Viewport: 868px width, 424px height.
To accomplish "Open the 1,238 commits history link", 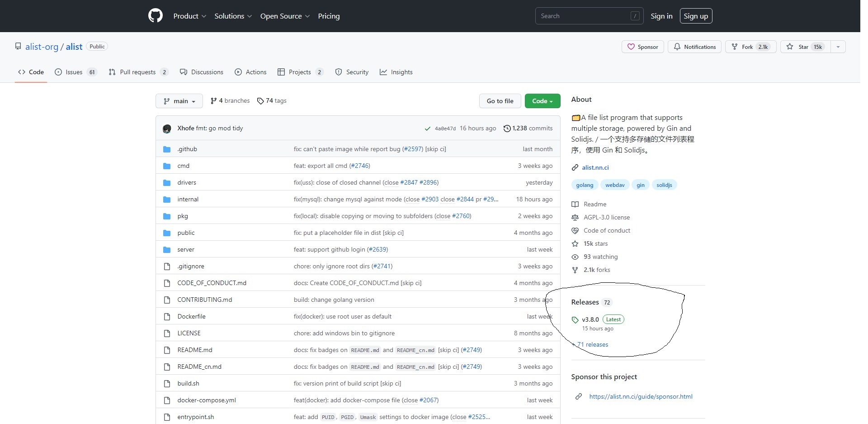I will pyautogui.click(x=528, y=129).
